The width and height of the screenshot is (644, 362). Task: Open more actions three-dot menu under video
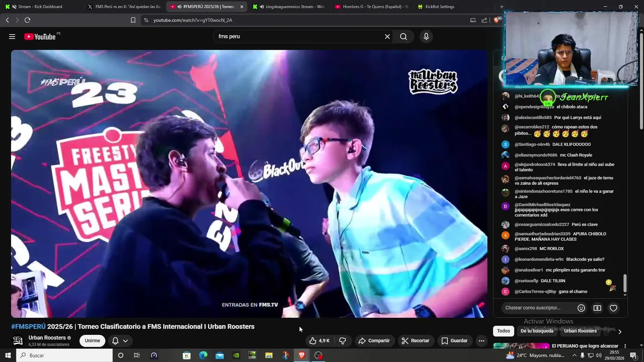coord(481,341)
